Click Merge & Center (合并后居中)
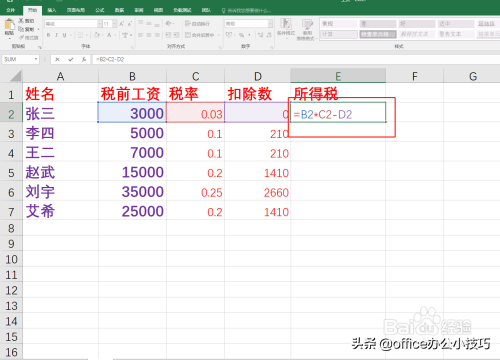The height and width of the screenshot is (360, 500). pyautogui.click(x=199, y=35)
